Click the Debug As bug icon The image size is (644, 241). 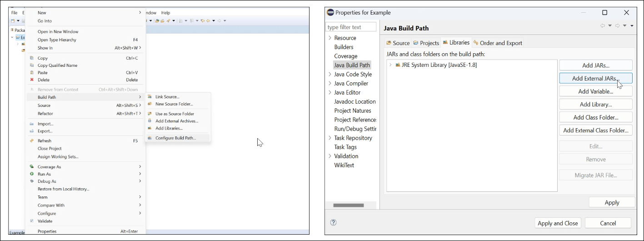[32, 181]
